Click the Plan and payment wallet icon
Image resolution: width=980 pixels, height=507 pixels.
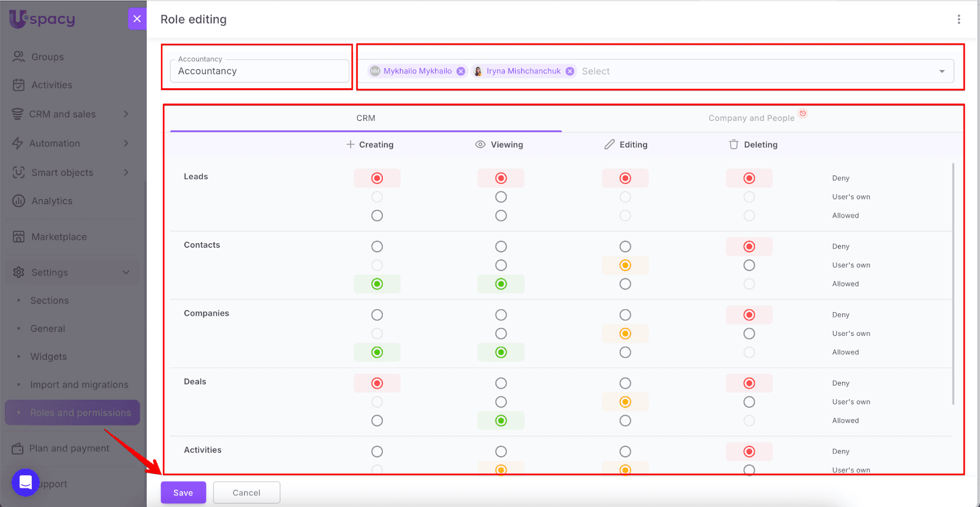(x=18, y=449)
